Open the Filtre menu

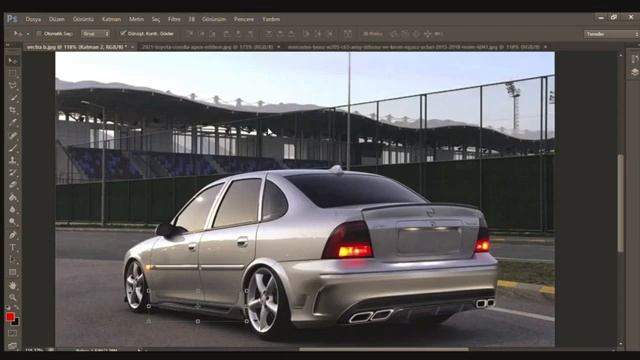174,19
